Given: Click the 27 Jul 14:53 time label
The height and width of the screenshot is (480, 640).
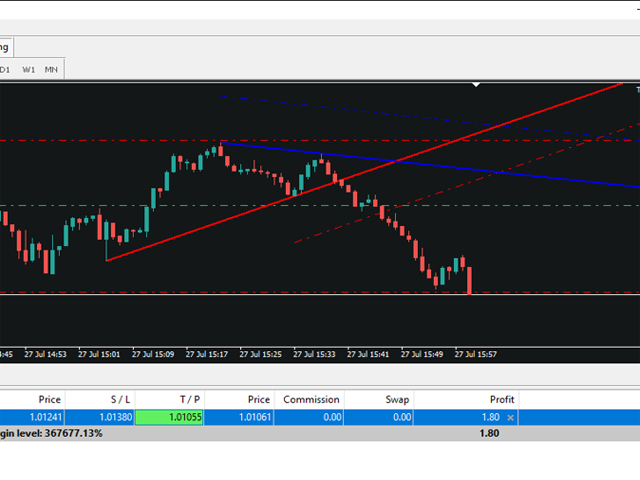Looking at the screenshot, I should point(45,354).
